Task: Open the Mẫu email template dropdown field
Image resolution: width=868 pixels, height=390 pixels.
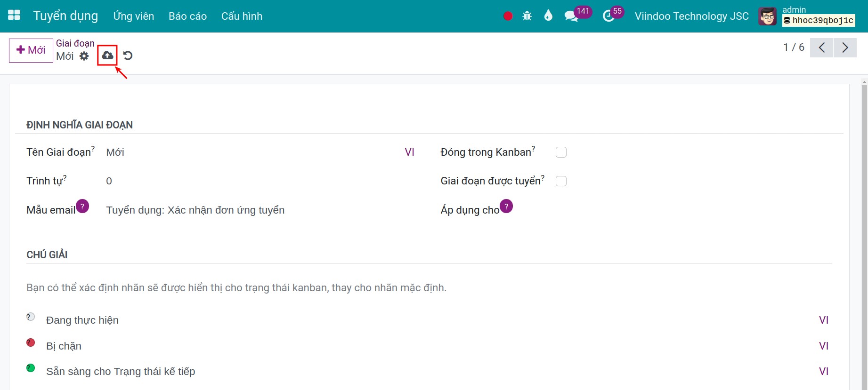Action: point(260,210)
